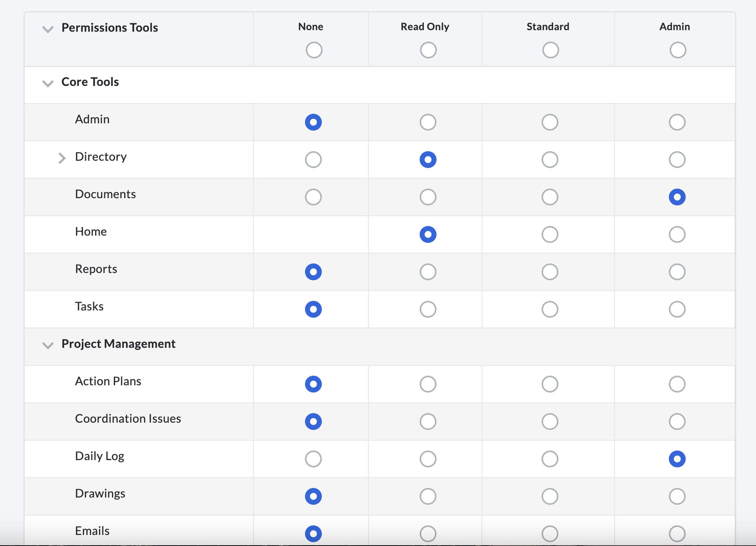The height and width of the screenshot is (546, 756).
Task: Grant Admin permission on Daily Log
Action: pyautogui.click(x=677, y=459)
